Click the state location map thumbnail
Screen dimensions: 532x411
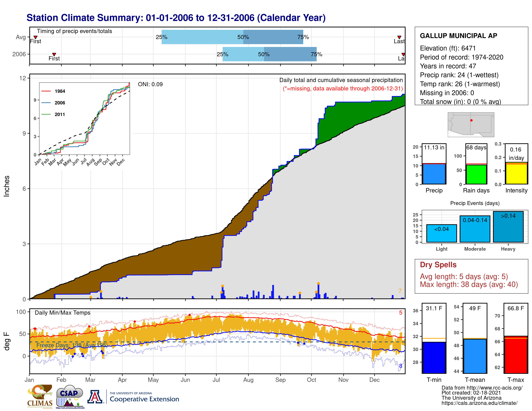point(471,125)
